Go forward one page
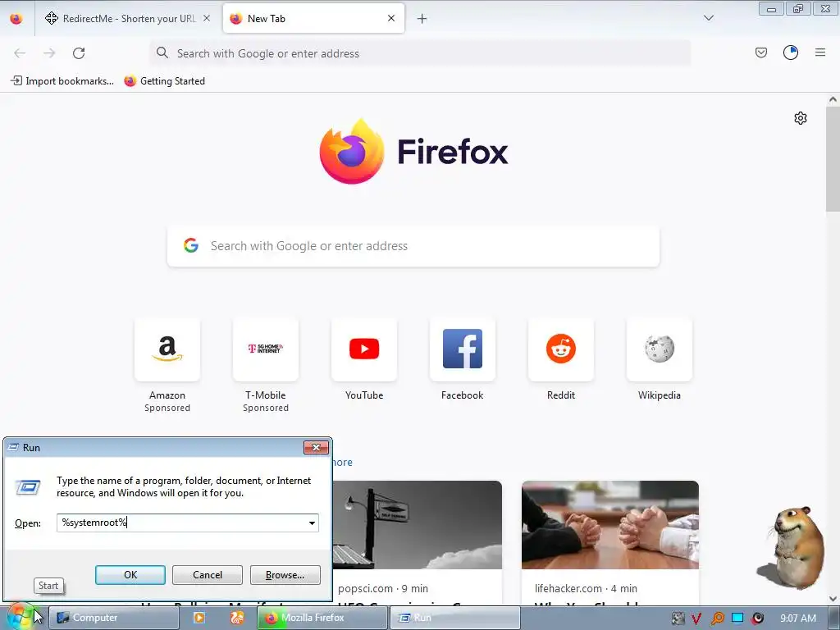This screenshot has height=630, width=840. click(x=49, y=53)
